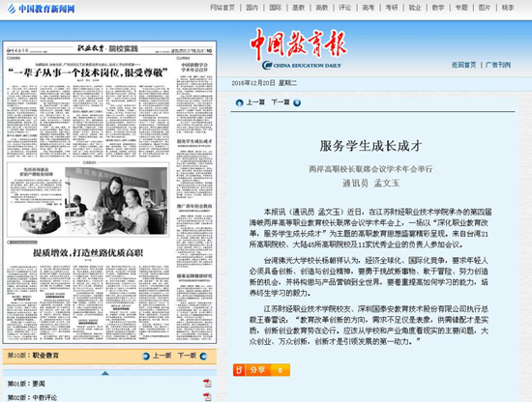Image resolution: width=532 pixels, height=402 pixels.
Task: Click the 中国教育新闻网 logo
Action: pyautogui.click(x=41, y=9)
